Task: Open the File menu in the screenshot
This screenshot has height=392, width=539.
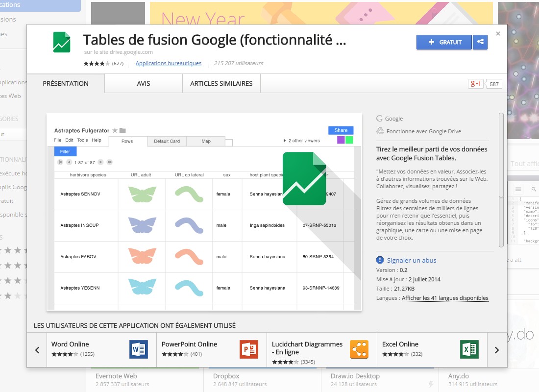Action: [57, 140]
